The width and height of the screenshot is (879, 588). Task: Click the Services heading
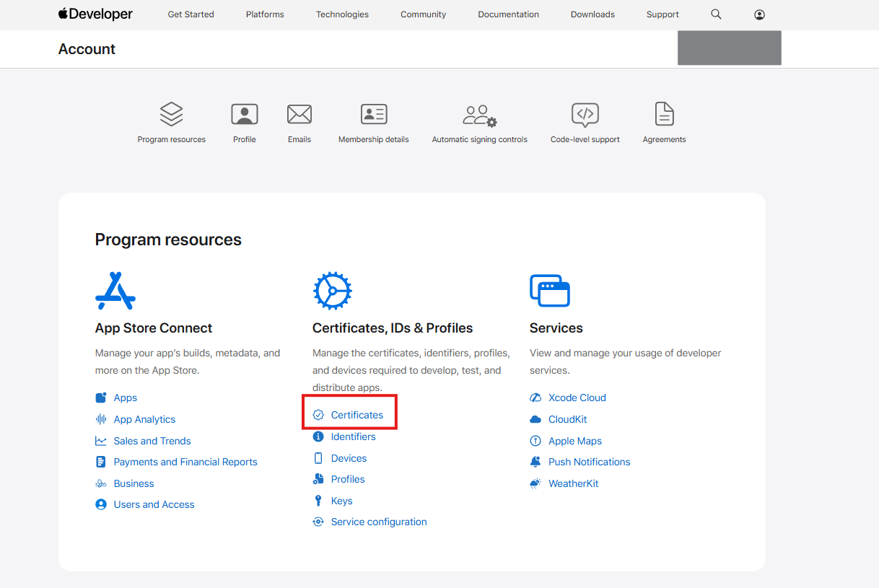pos(556,328)
